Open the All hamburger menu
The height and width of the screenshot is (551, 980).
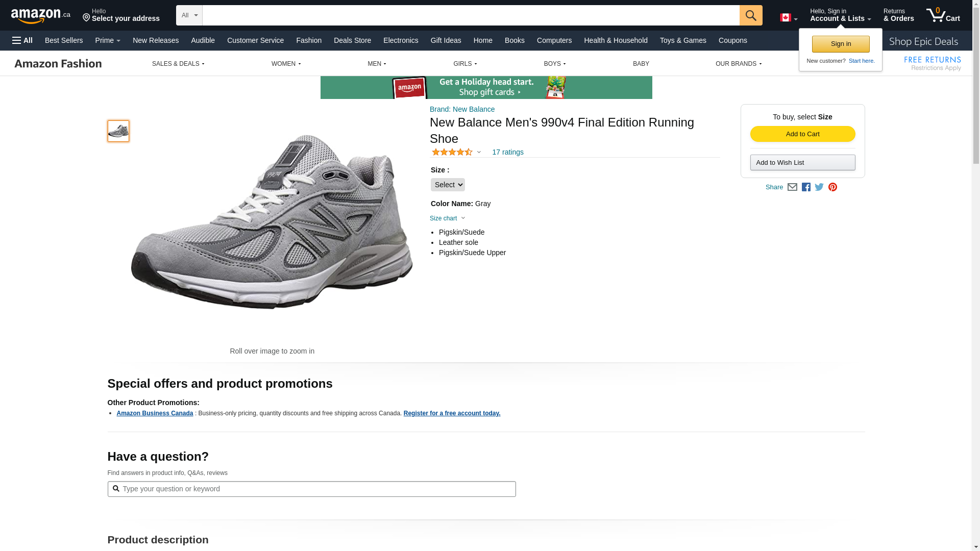pyautogui.click(x=22, y=40)
